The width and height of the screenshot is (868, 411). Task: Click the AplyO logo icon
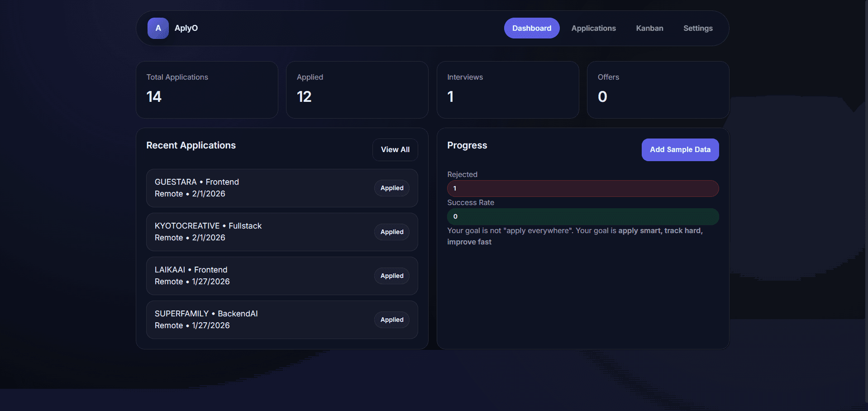pos(158,28)
